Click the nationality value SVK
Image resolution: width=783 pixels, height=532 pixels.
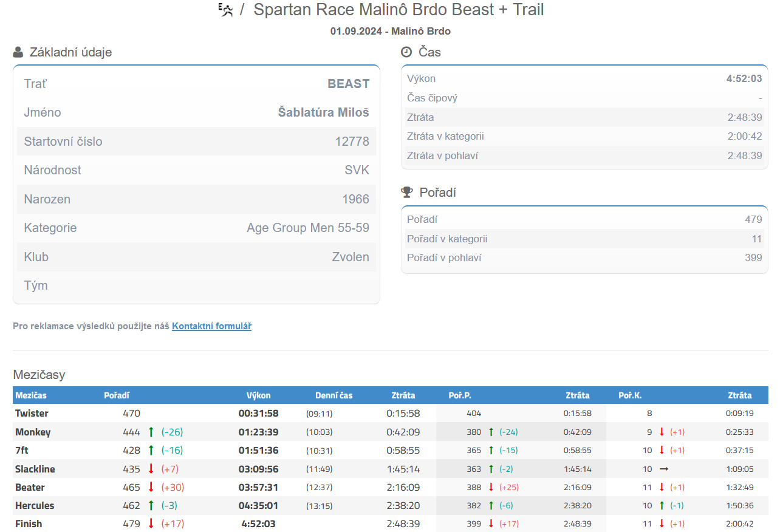click(357, 170)
